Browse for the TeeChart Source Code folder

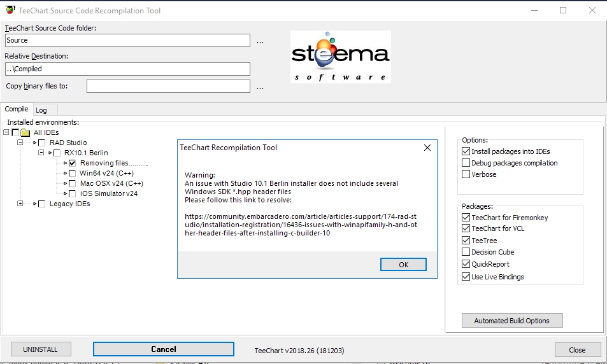tap(260, 41)
